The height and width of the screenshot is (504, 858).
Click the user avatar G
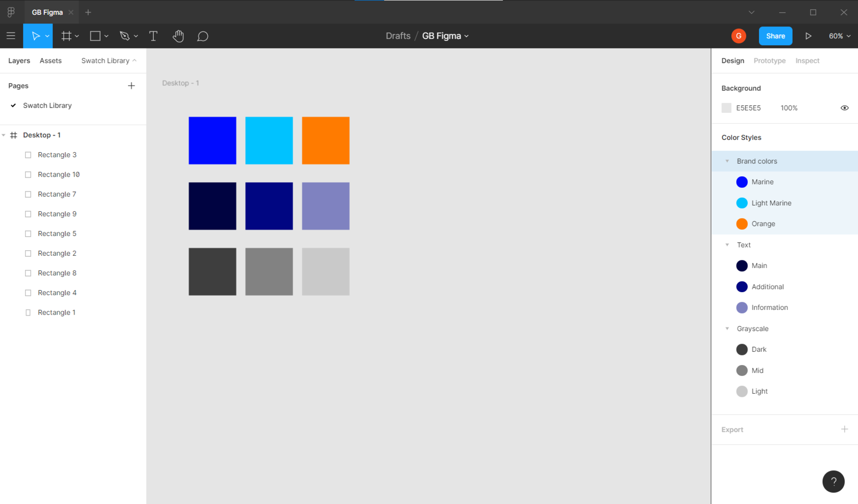[738, 36]
